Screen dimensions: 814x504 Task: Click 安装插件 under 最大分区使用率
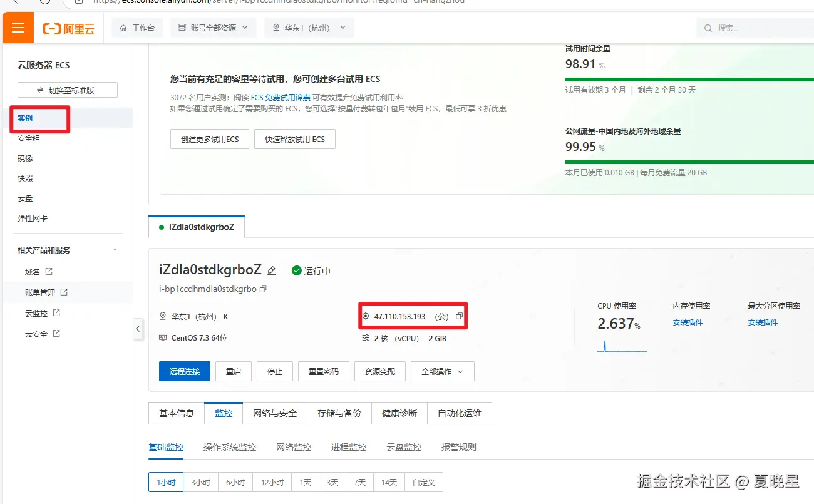[763, 322]
